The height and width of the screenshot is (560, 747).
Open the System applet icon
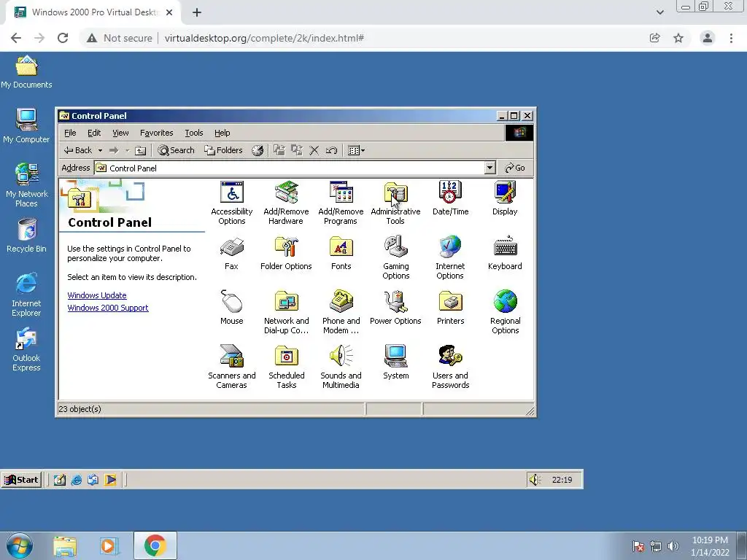coord(396,363)
